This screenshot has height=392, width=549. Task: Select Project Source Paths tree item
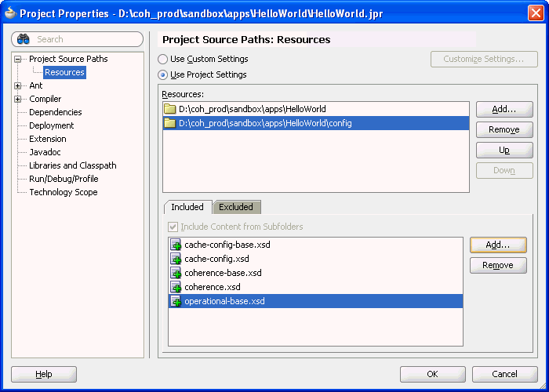(x=68, y=59)
